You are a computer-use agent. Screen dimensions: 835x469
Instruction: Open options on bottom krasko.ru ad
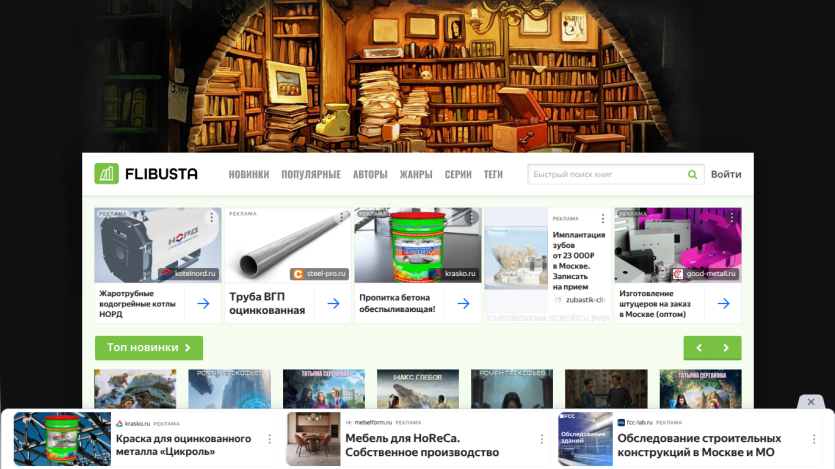click(x=269, y=439)
